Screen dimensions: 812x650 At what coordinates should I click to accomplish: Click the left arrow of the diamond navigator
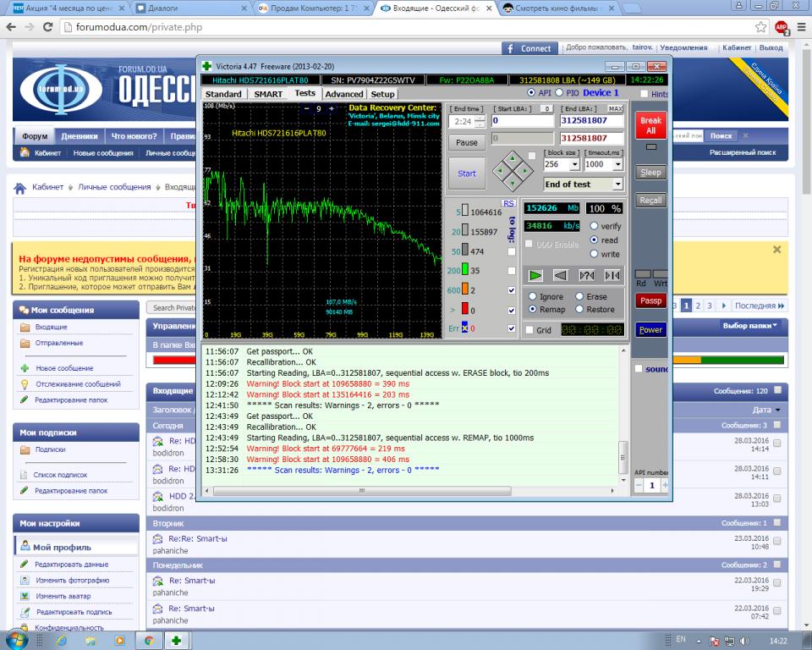point(500,170)
